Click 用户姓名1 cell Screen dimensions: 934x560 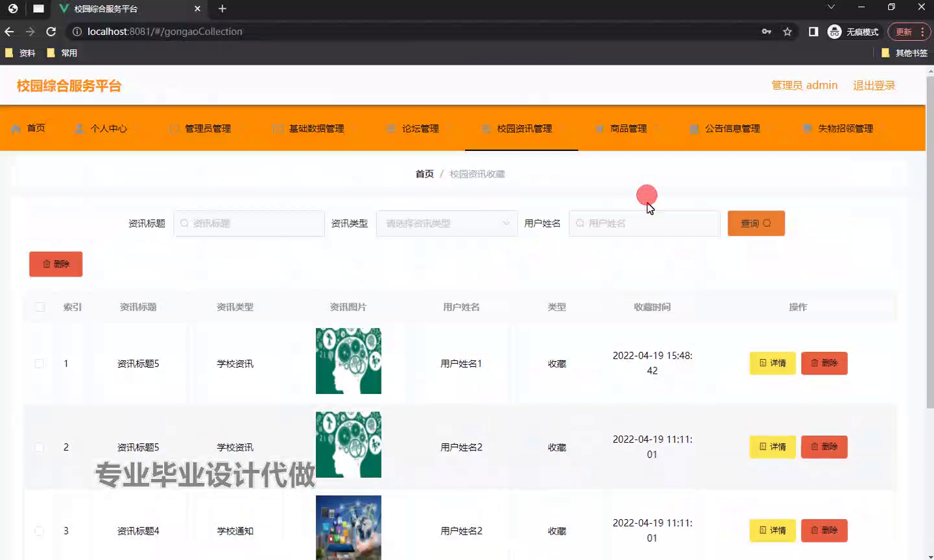tap(461, 364)
